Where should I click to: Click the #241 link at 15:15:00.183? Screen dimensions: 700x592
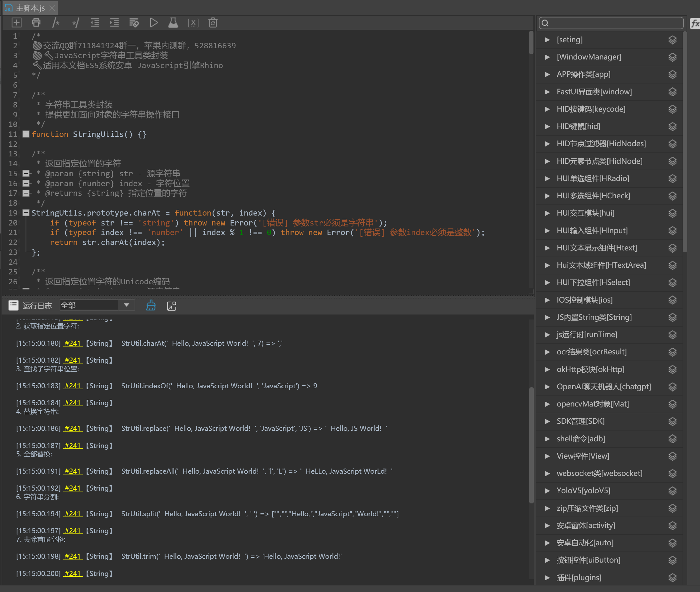73,386
